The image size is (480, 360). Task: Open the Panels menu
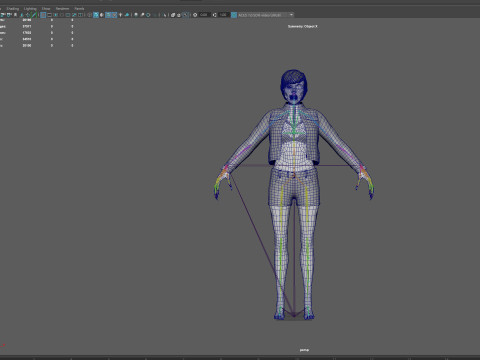click(79, 8)
